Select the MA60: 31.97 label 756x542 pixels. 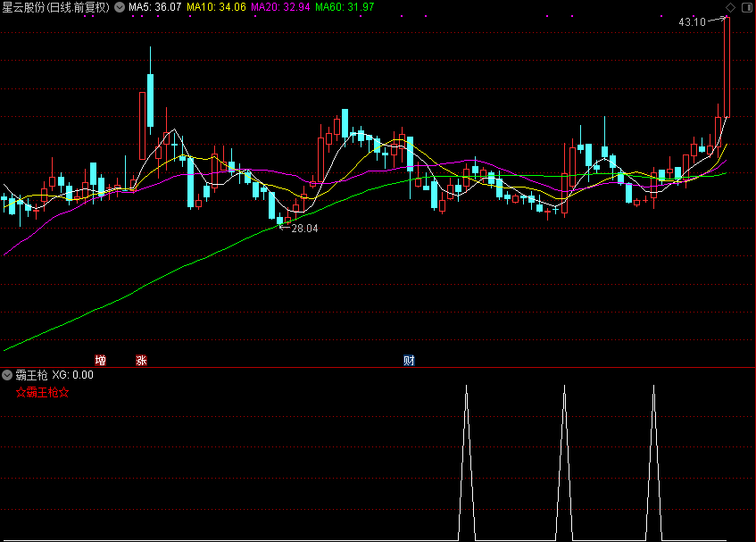pyautogui.click(x=345, y=7)
